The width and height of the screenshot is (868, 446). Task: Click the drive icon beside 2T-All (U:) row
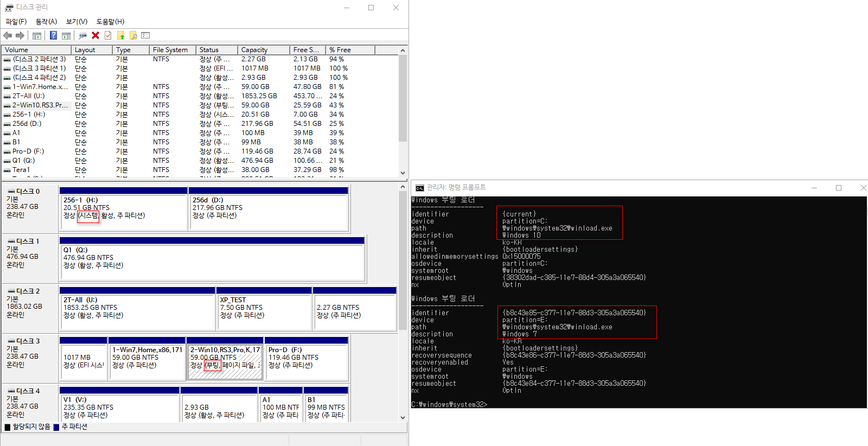[x=7, y=96]
